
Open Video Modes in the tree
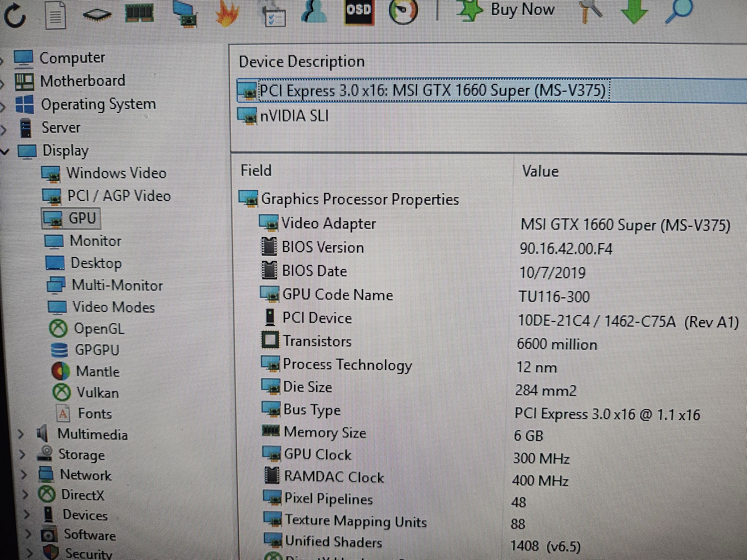click(114, 307)
